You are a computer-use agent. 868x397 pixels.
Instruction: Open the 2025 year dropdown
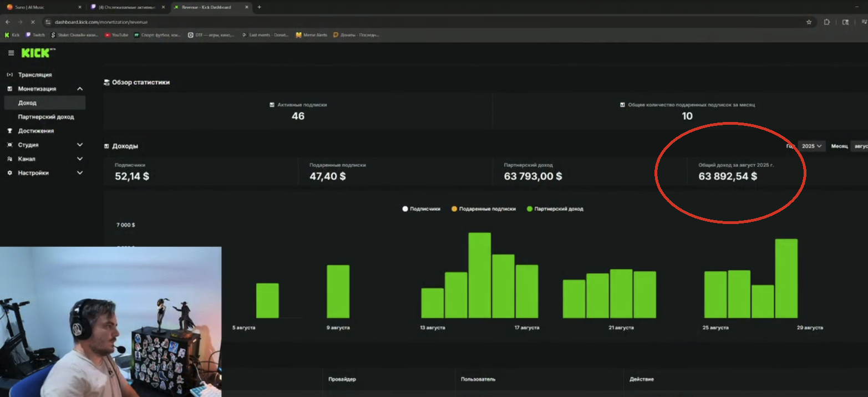coord(811,146)
